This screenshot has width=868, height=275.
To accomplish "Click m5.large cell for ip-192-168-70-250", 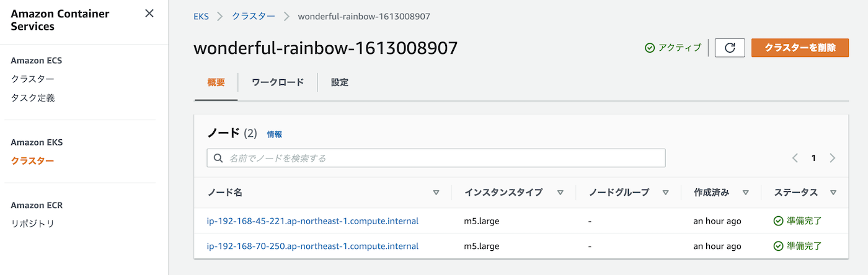I will pyautogui.click(x=483, y=246).
